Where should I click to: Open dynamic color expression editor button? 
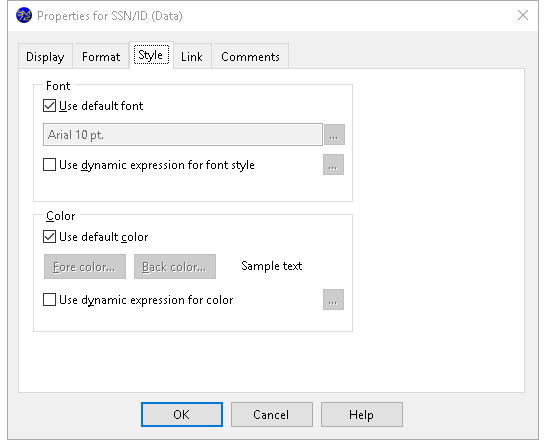pyautogui.click(x=333, y=299)
